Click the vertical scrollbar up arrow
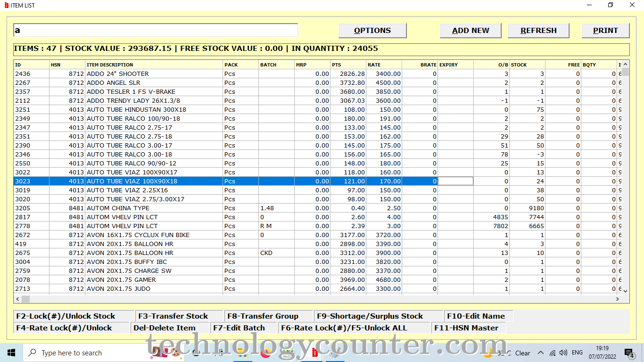The width and height of the screenshot is (644, 362). click(626, 64)
